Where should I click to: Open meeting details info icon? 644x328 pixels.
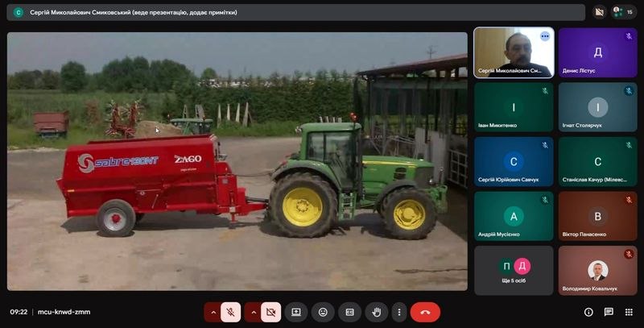tap(588, 312)
